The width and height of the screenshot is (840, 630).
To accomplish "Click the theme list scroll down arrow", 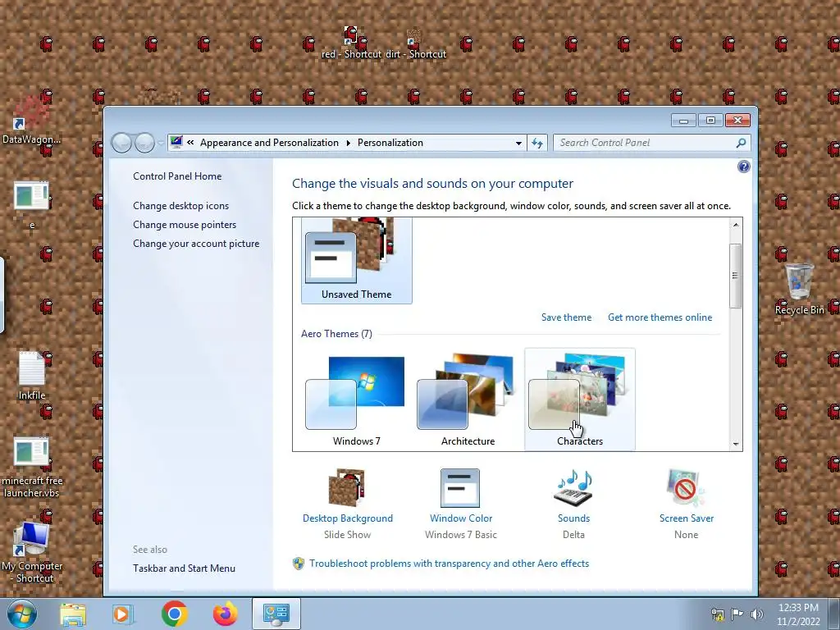I will coord(736,444).
